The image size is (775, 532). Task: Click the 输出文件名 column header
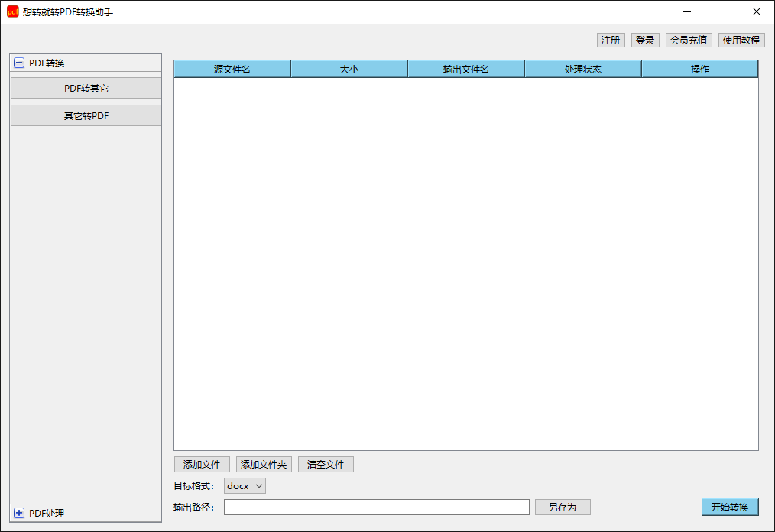(466, 70)
